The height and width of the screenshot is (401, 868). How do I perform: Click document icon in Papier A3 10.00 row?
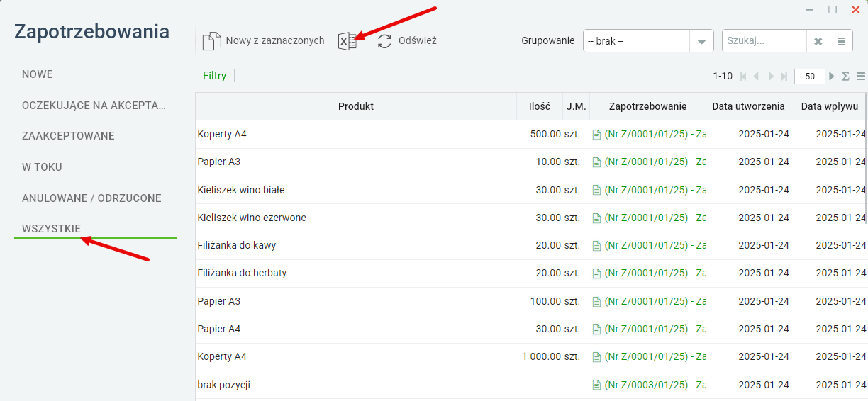coord(596,162)
